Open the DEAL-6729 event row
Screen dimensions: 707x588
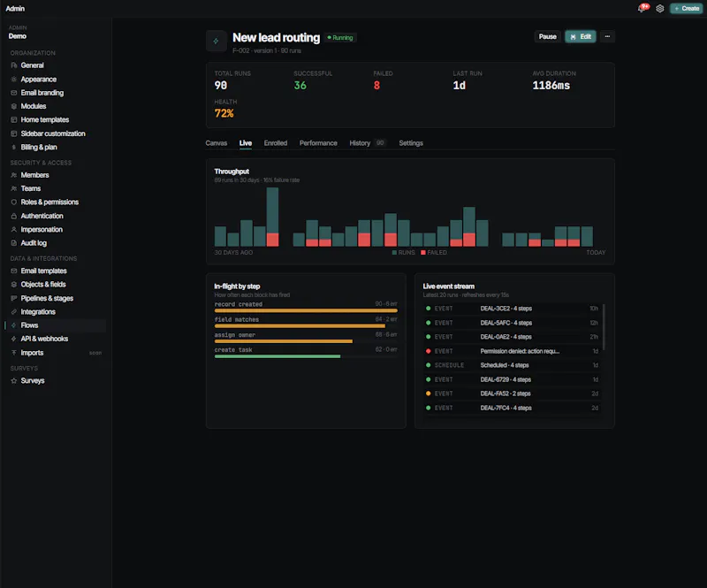pos(512,379)
